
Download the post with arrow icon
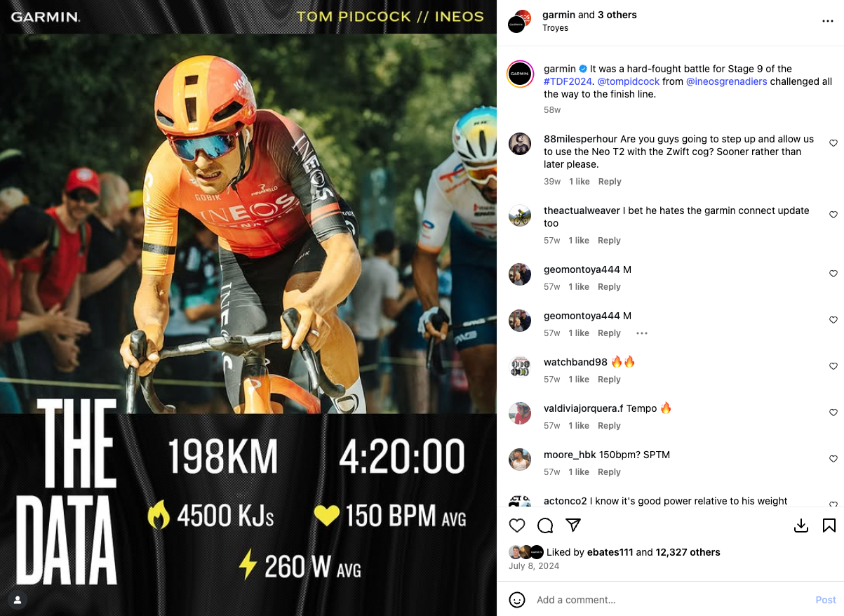[801, 525]
